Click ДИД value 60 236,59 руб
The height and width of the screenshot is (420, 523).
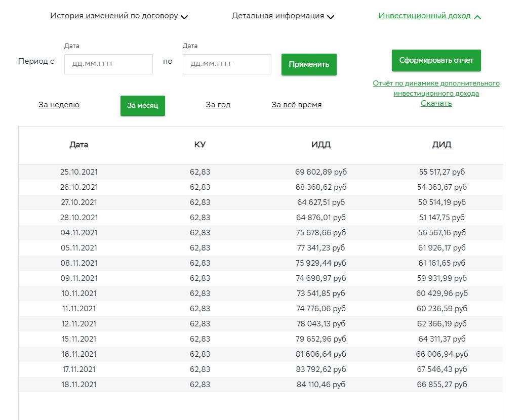(x=442, y=309)
